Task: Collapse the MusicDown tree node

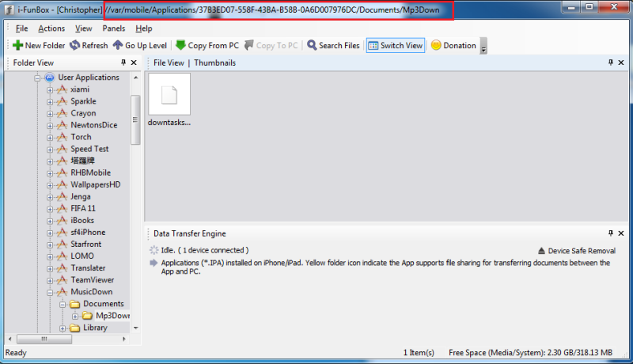Action: (x=50, y=292)
